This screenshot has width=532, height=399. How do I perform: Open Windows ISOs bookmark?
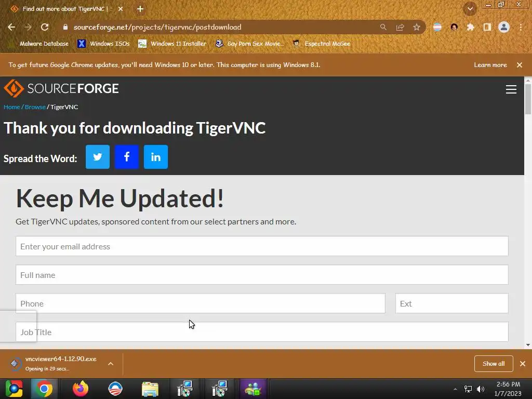tap(103, 44)
